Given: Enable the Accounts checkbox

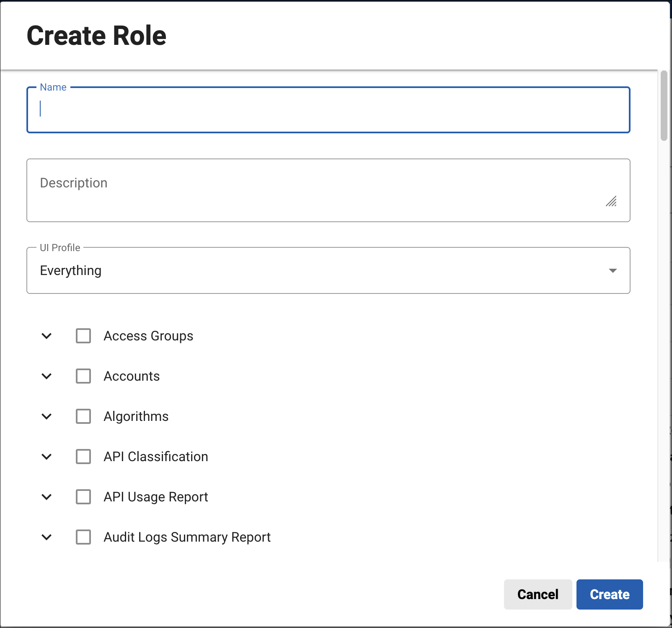Looking at the screenshot, I should click(x=83, y=376).
